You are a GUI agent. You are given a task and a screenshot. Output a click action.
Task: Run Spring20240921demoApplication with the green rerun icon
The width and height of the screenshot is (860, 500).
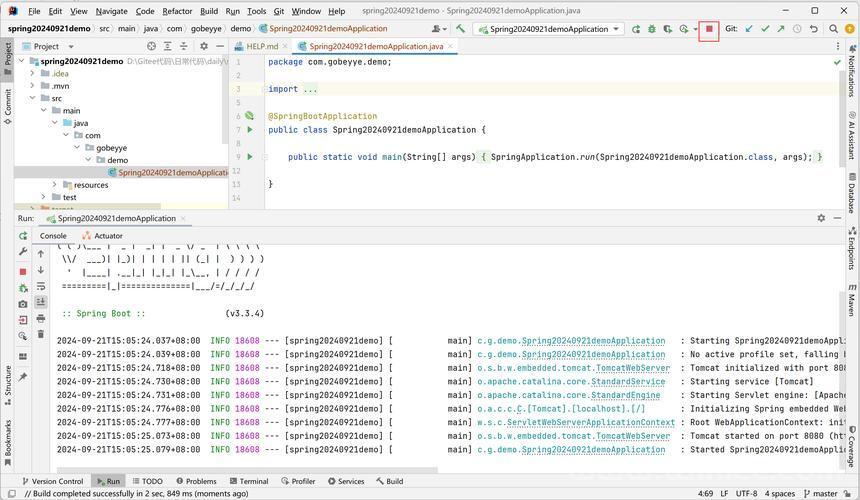636,29
